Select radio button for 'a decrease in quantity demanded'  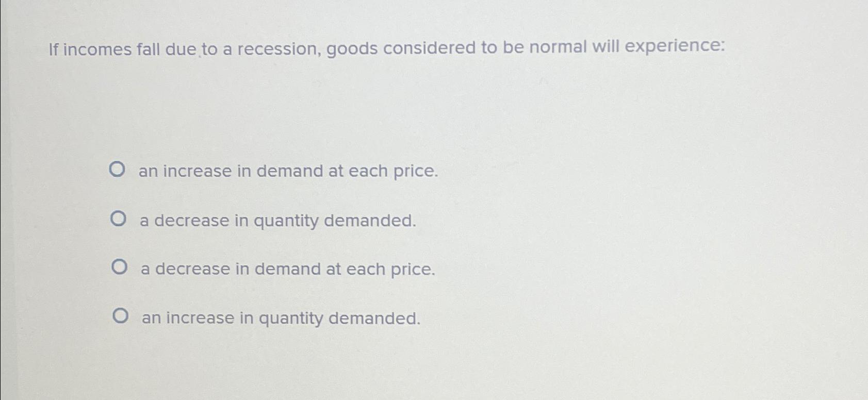(119, 218)
